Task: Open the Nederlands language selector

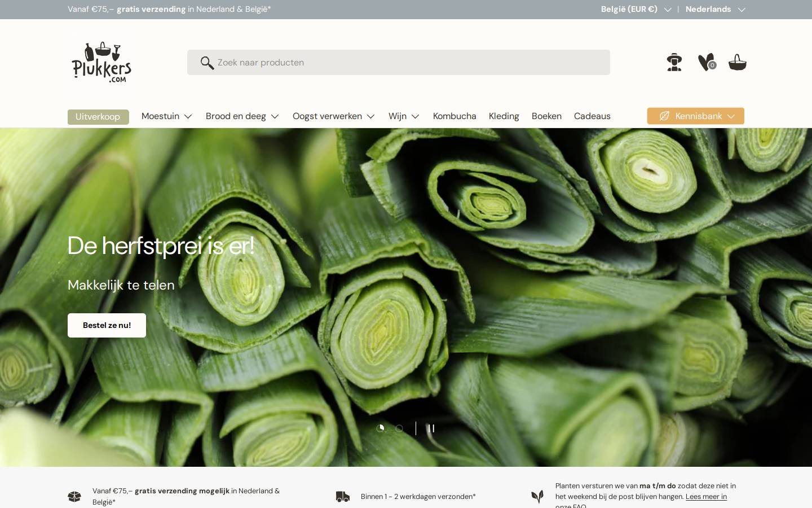Action: coord(715,9)
